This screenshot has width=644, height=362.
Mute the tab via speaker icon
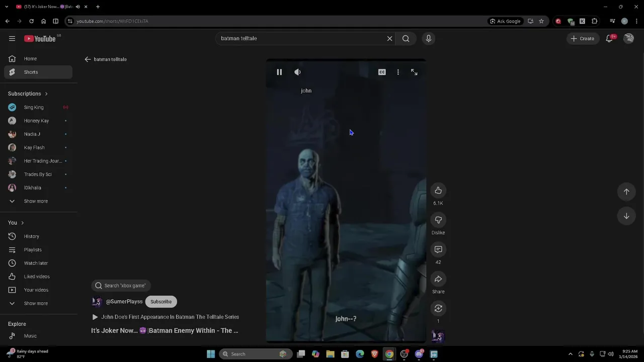[77, 7]
